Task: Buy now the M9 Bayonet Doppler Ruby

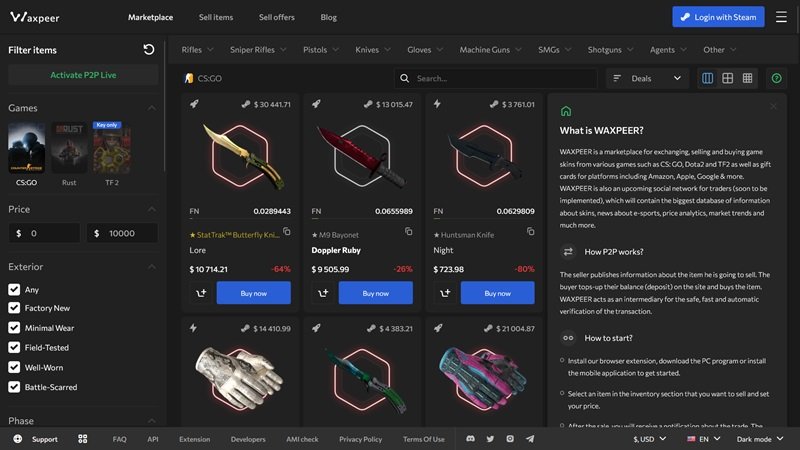Action: click(376, 293)
